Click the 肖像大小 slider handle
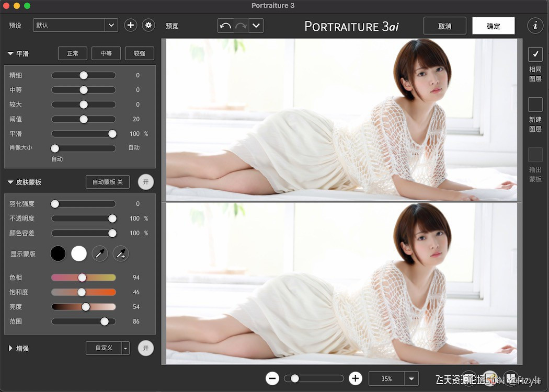549x392 pixels. [55, 148]
